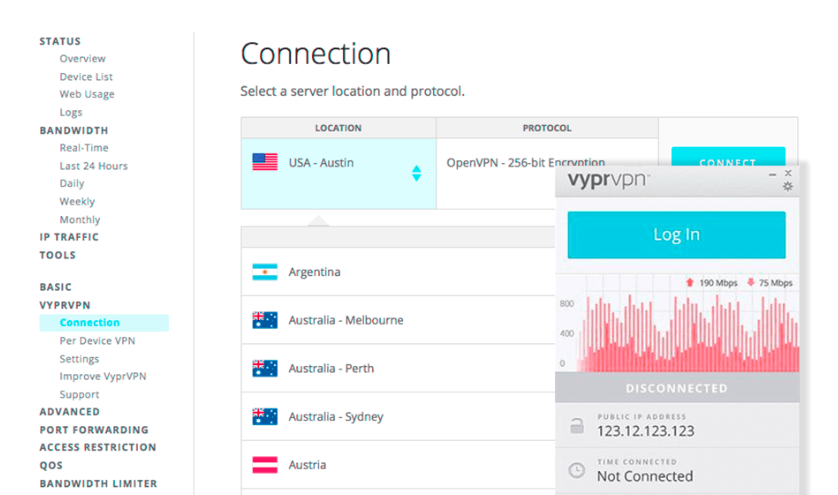Click the Australia - Sydney flag icon
This screenshot has height=495, width=838.
265,416
